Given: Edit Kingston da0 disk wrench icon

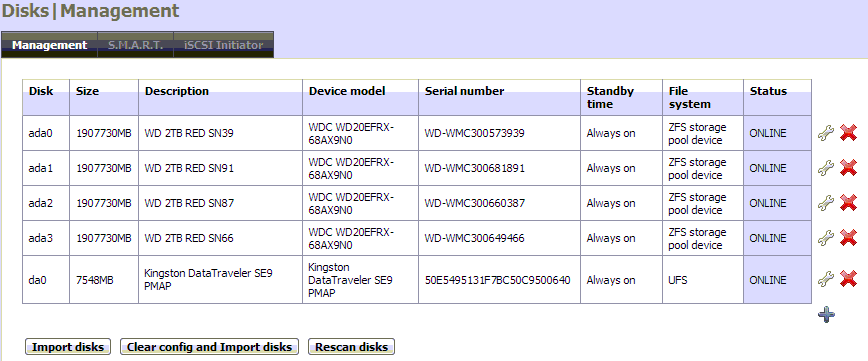Looking at the screenshot, I should point(825,279).
